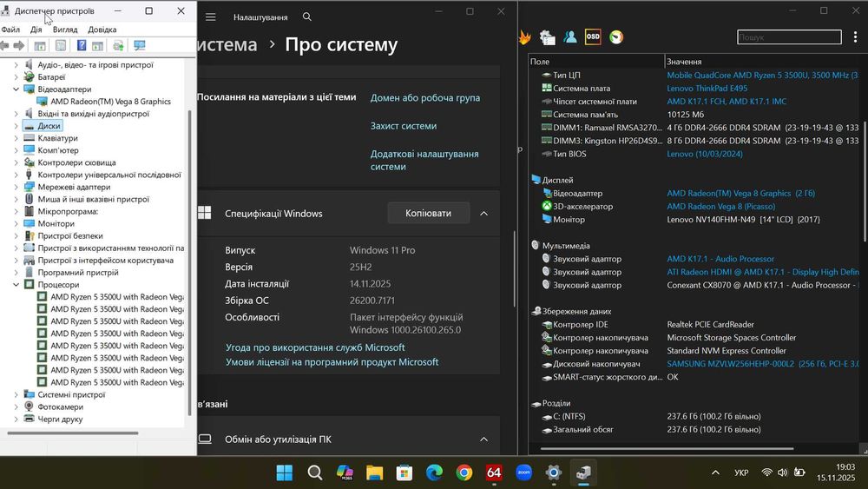This screenshot has height=489, width=868.
Task: Collapse the Процесори tree node
Action: 16,285
